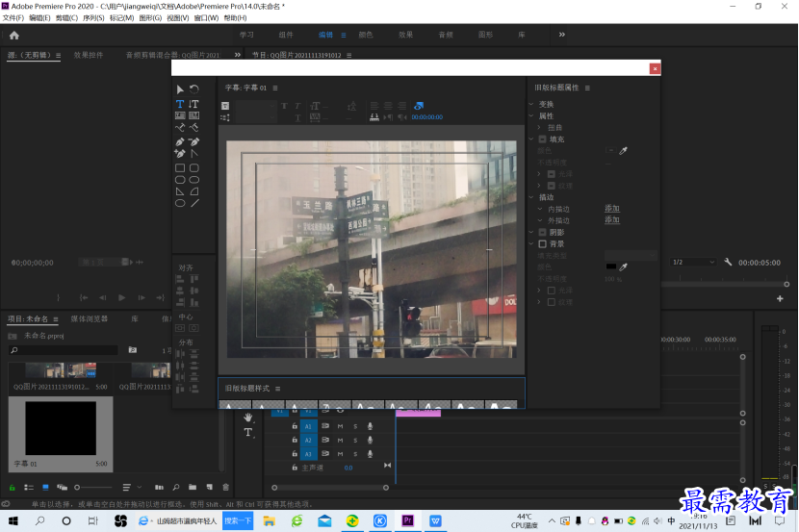This screenshot has width=799, height=532.
Task: Select the Vertical Type tool
Action: [x=193, y=104]
